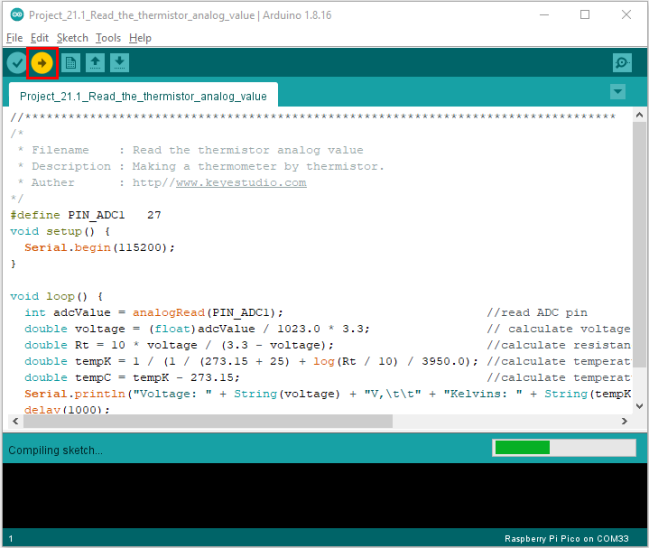Click the 'Description : Making a thermometer' comment
Image resolution: width=650 pixels, height=549 pixels.
tap(201, 166)
